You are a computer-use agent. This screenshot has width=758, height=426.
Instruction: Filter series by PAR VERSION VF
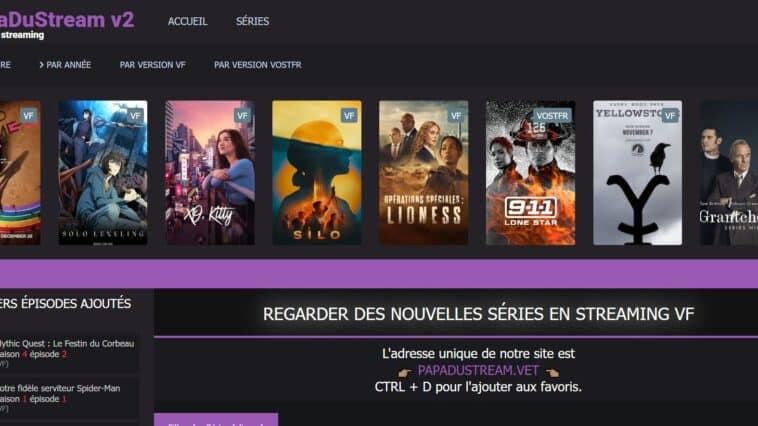coord(153,65)
